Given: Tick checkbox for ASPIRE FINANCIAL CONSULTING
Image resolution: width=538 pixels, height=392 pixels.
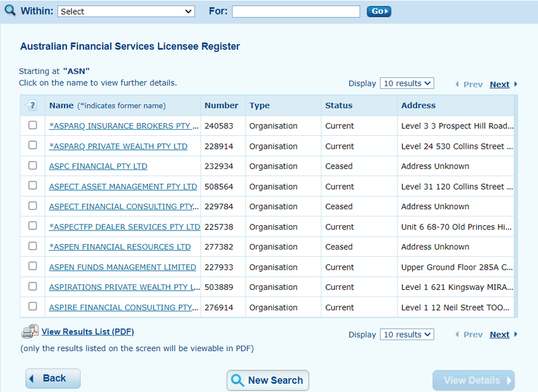Looking at the screenshot, I should (x=32, y=306).
